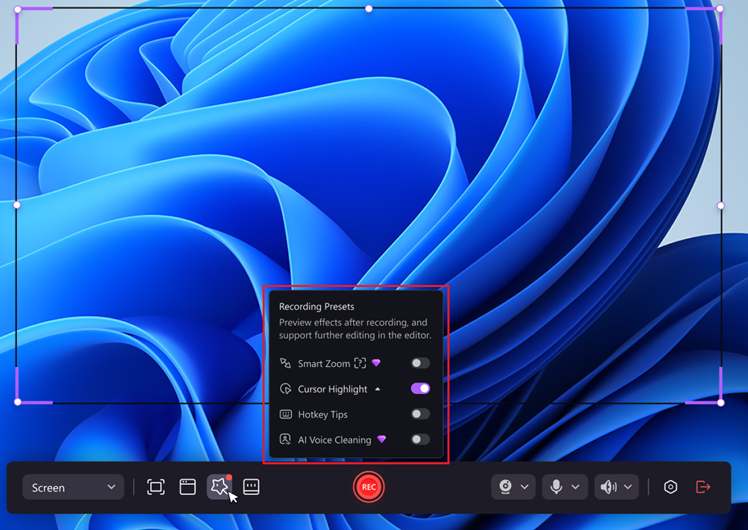Screen dimensions: 748x530
Task: Click the Smart Zoom label
Action: [x=324, y=364]
